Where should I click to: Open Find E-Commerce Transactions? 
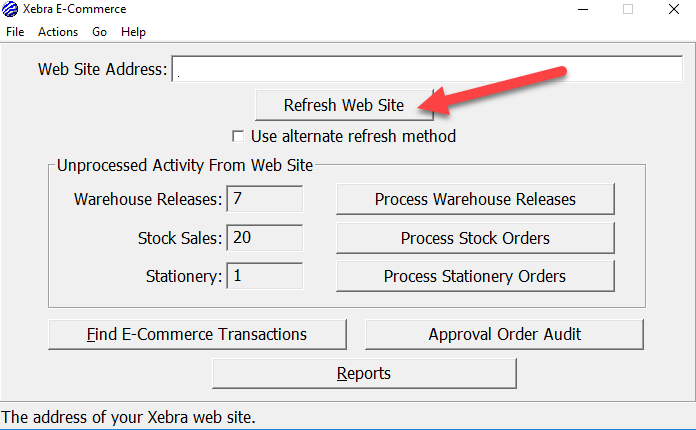[197, 335]
